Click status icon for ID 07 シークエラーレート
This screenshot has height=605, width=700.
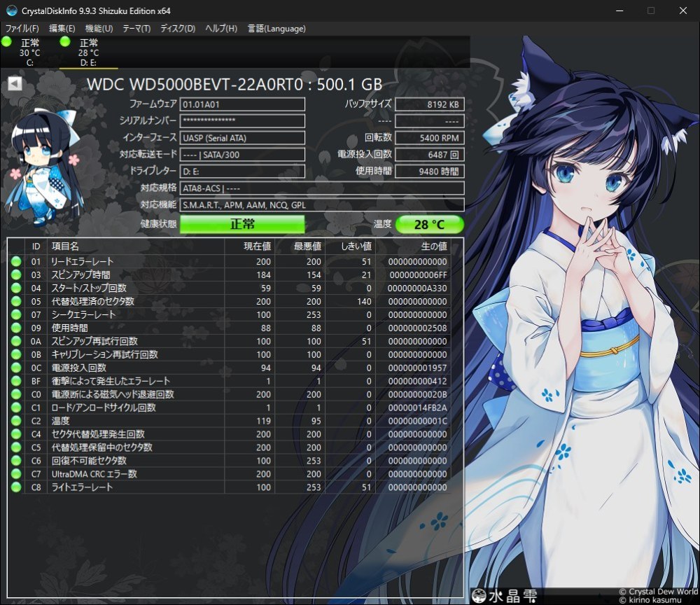point(16,315)
